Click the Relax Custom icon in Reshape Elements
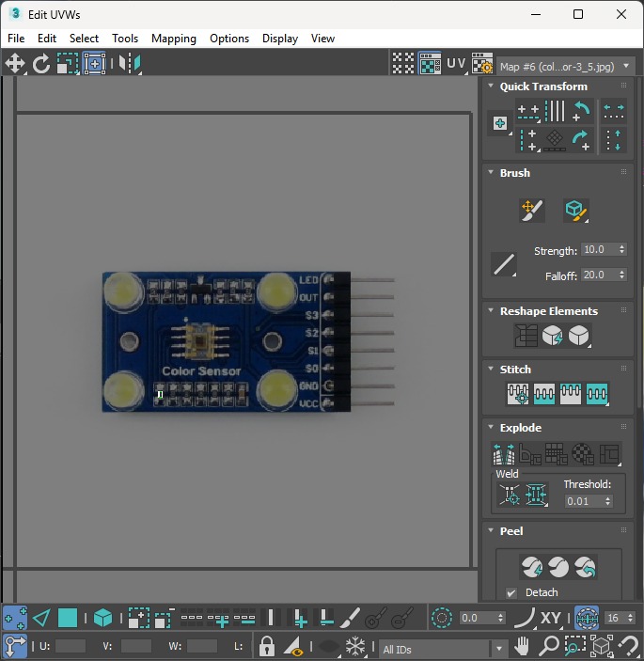This screenshot has width=644, height=661. 579,336
